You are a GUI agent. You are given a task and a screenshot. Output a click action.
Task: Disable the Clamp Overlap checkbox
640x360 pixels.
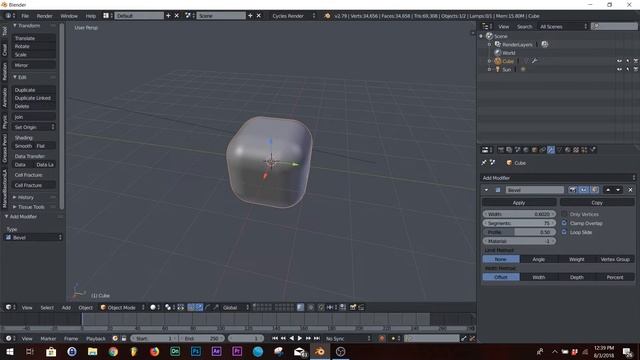click(x=564, y=223)
